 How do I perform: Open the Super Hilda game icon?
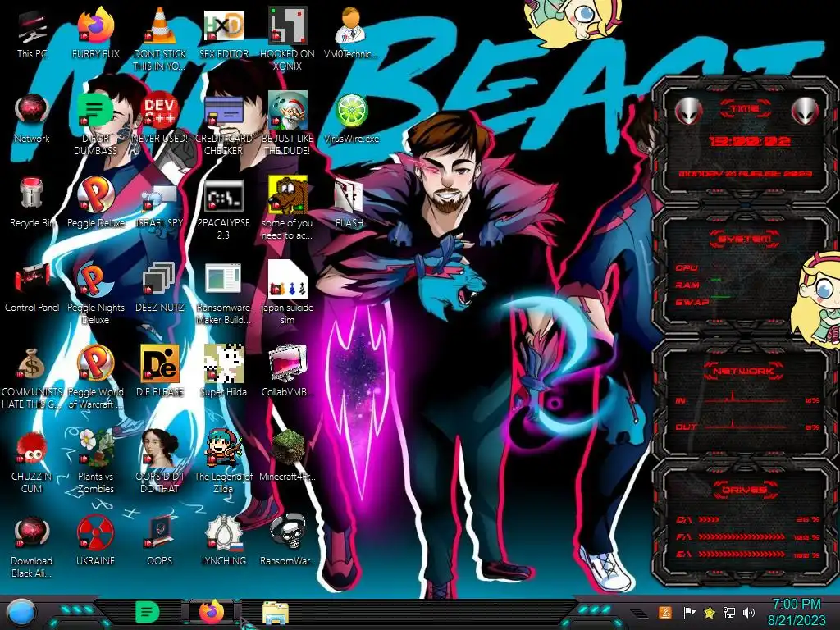click(224, 372)
